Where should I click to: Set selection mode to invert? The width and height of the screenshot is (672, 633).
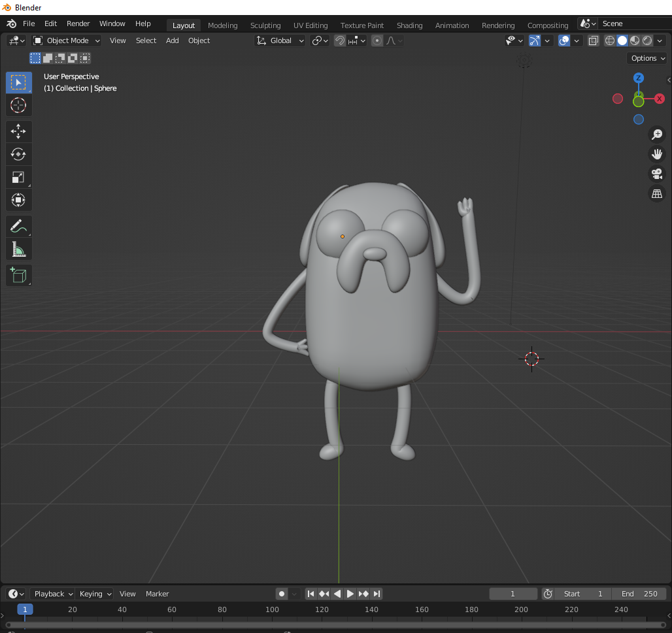73,58
